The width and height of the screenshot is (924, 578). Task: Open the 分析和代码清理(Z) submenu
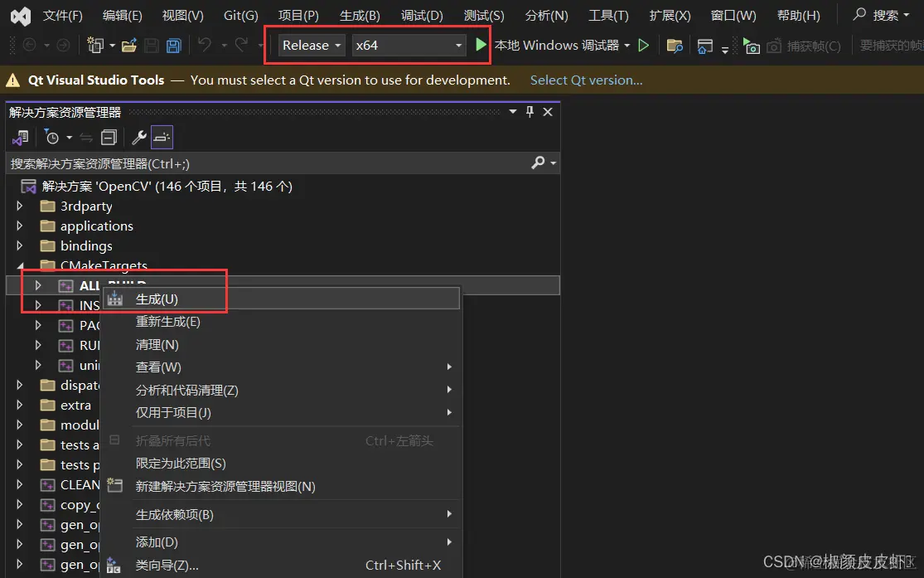click(x=281, y=390)
